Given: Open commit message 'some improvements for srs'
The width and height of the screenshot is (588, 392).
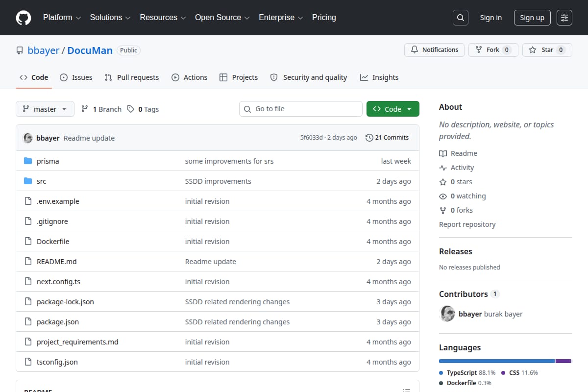Looking at the screenshot, I should [x=229, y=161].
